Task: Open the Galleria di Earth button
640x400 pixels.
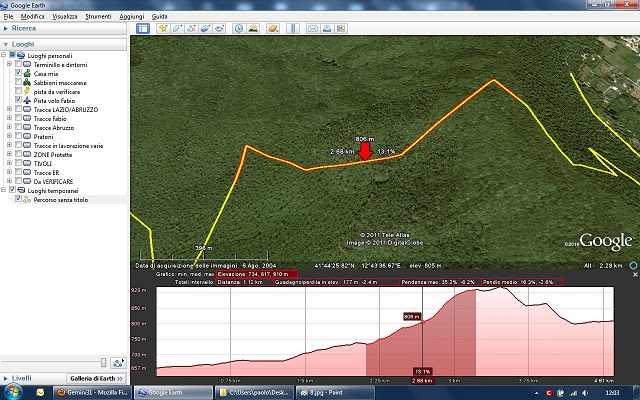Action: [x=96, y=378]
